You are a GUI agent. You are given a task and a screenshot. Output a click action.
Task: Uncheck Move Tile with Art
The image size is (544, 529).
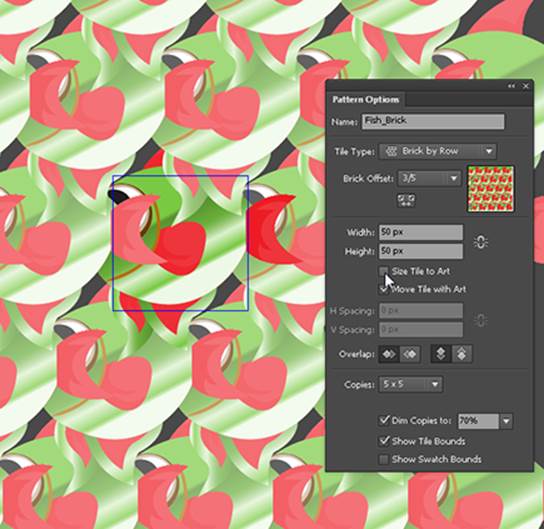384,289
